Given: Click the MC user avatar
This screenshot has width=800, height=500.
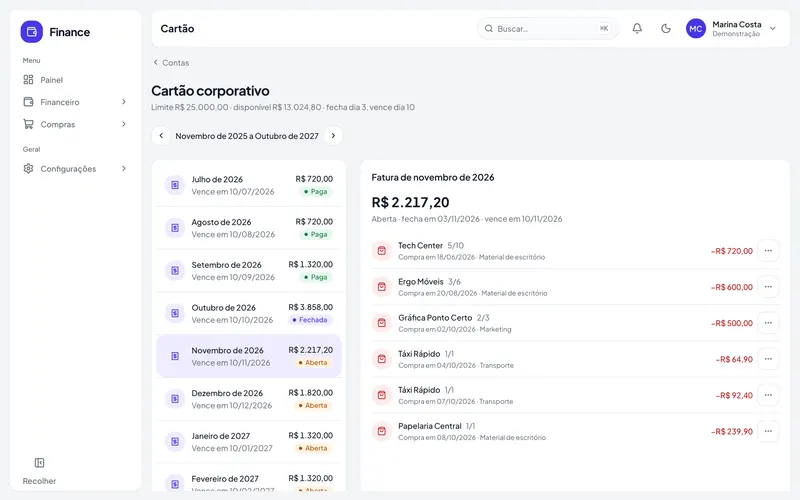Looking at the screenshot, I should [x=695, y=29].
